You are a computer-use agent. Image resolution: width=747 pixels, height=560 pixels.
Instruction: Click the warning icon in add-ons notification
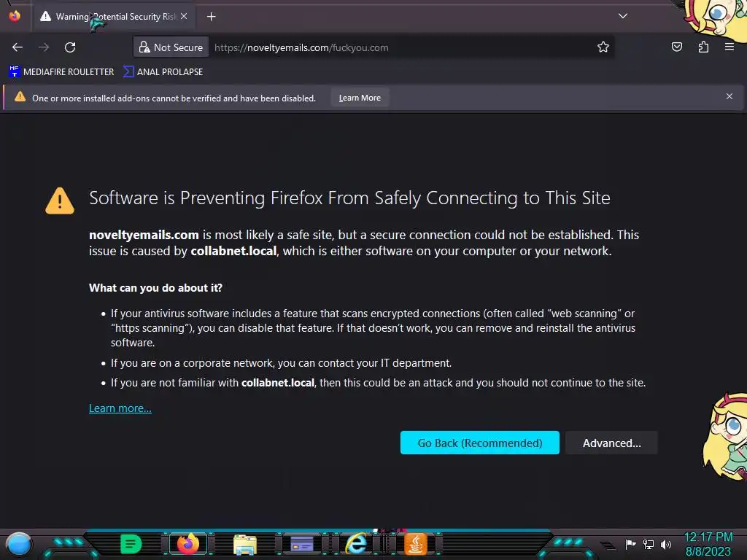pos(20,97)
